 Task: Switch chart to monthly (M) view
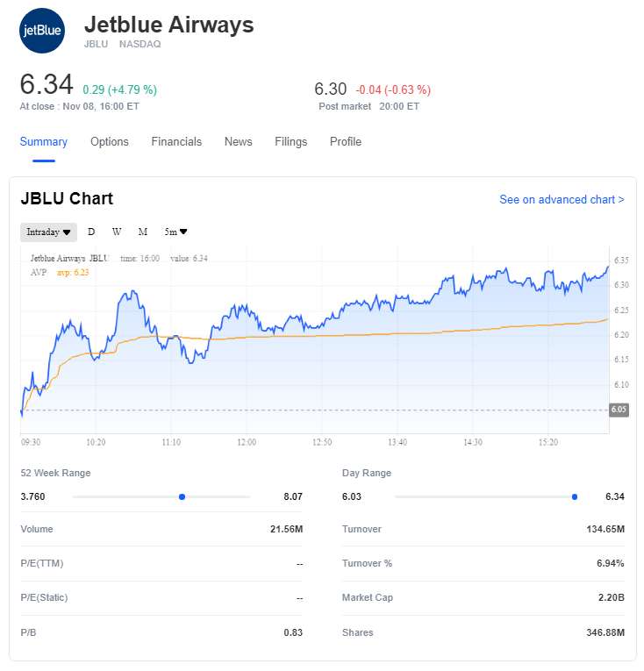142,232
